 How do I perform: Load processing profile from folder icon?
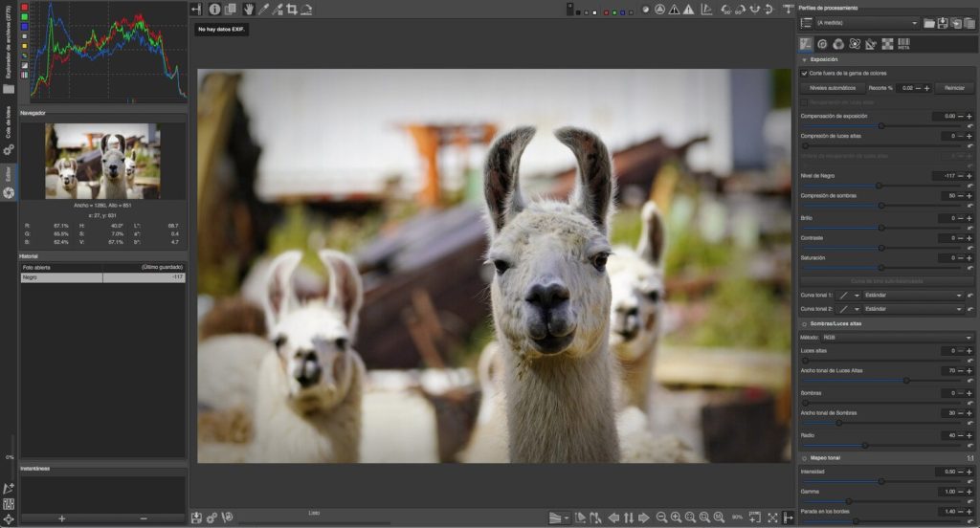pyautogui.click(x=929, y=23)
